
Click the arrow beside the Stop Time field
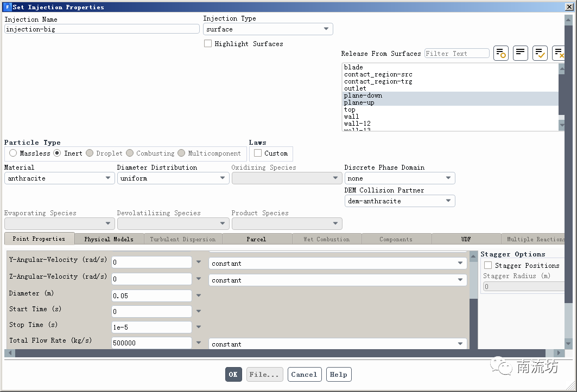199,327
